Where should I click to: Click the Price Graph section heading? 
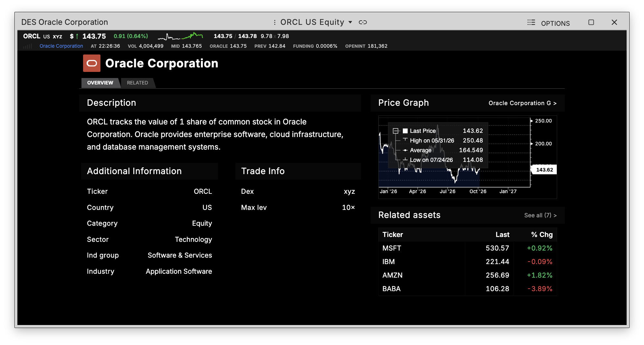[403, 103]
